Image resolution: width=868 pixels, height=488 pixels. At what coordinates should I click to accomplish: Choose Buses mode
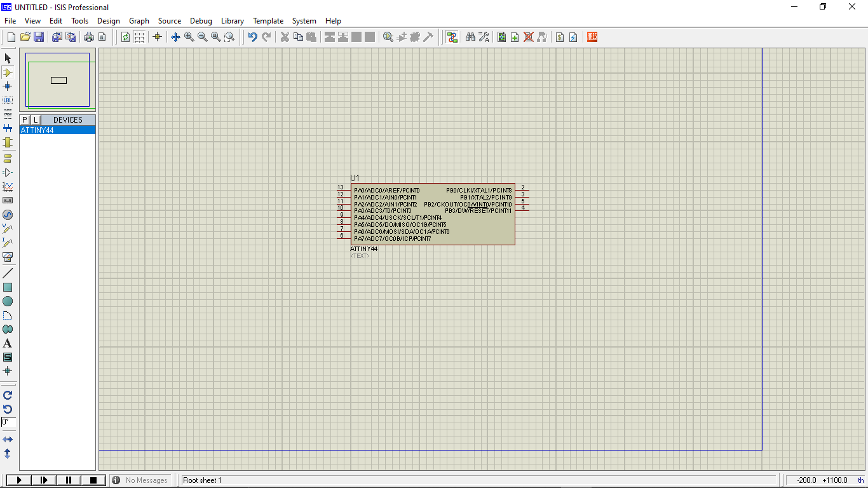click(8, 128)
